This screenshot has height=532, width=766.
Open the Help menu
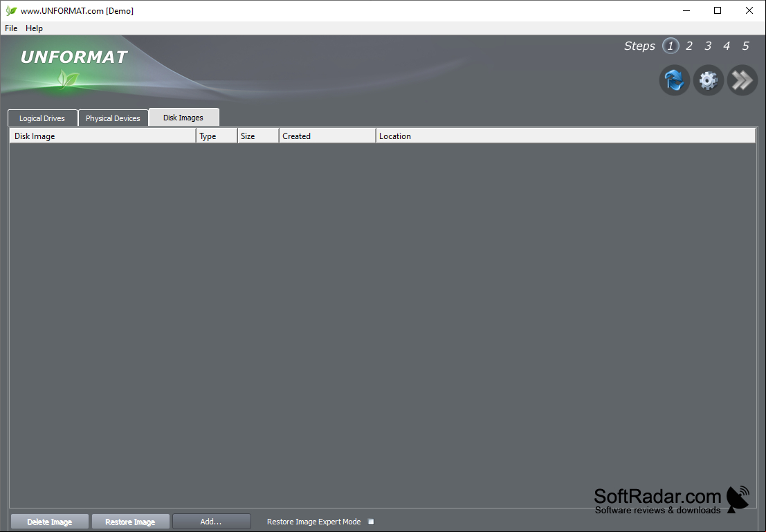34,28
